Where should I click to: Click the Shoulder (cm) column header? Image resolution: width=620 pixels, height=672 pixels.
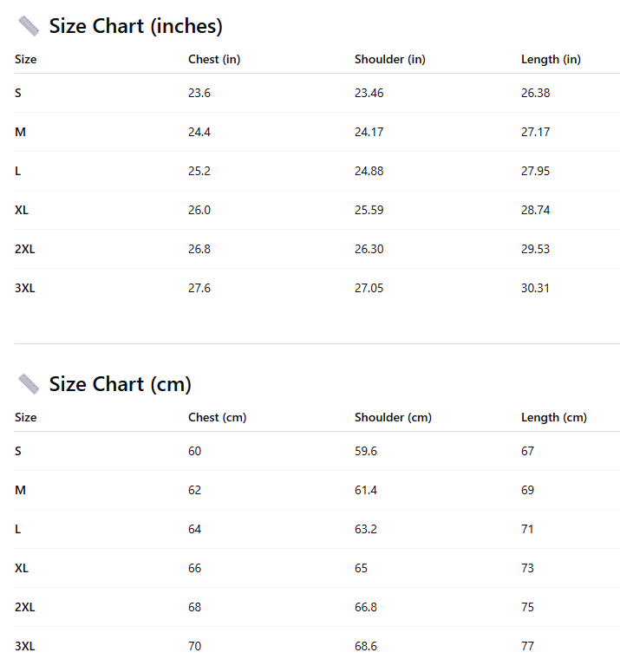393,417
